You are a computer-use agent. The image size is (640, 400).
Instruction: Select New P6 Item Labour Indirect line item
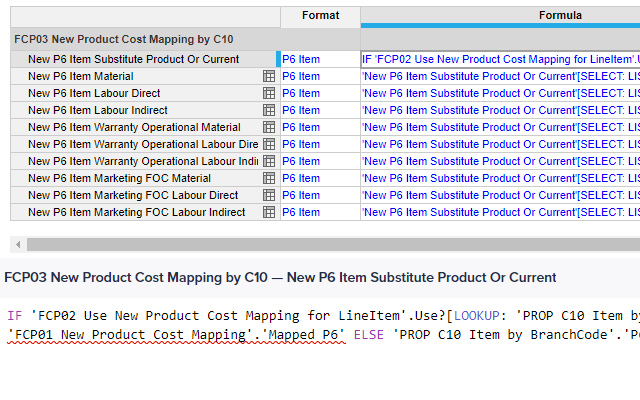(145, 110)
